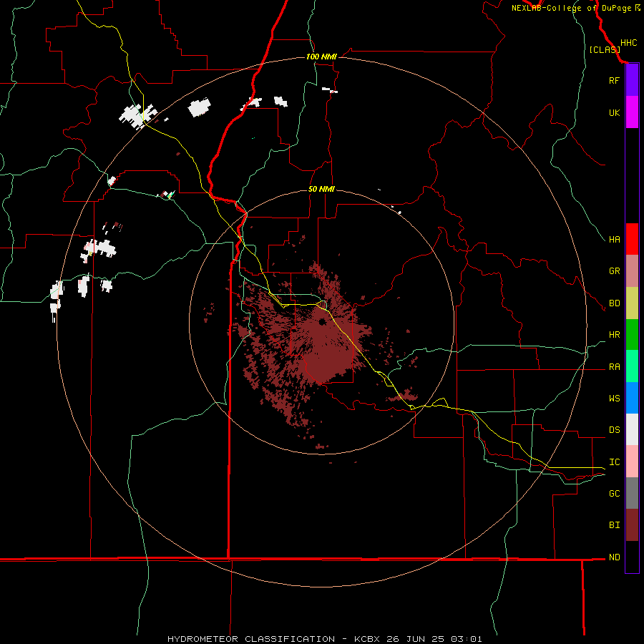The image size is (644, 644).
Task: Click the RA light-green legend swatch
Action: [632, 366]
